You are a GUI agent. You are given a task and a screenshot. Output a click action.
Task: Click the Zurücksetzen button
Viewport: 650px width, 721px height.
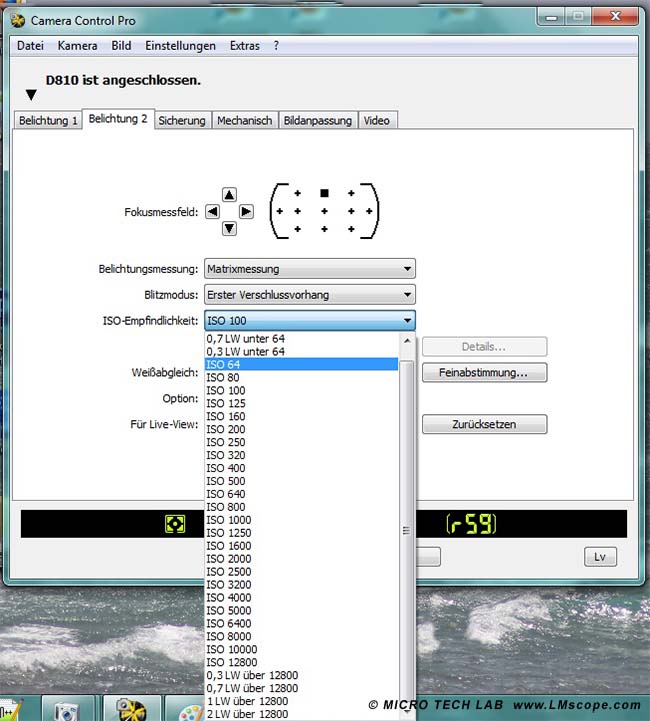[485, 424]
